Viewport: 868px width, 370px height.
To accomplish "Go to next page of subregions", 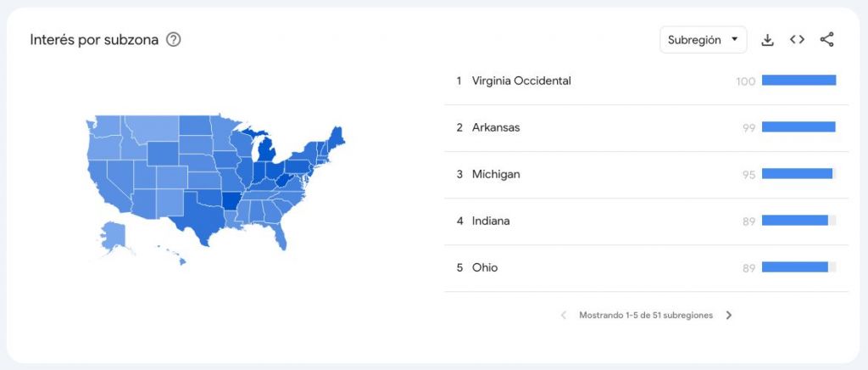I will point(728,315).
